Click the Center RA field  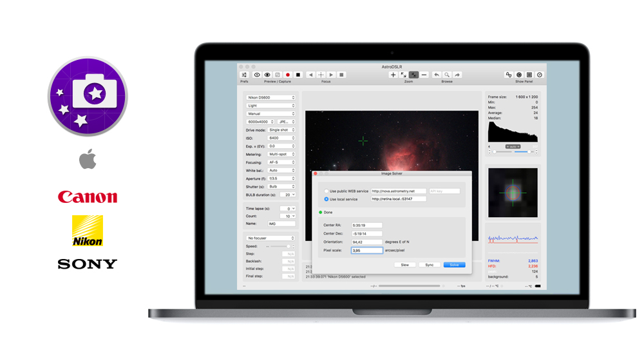[367, 225]
